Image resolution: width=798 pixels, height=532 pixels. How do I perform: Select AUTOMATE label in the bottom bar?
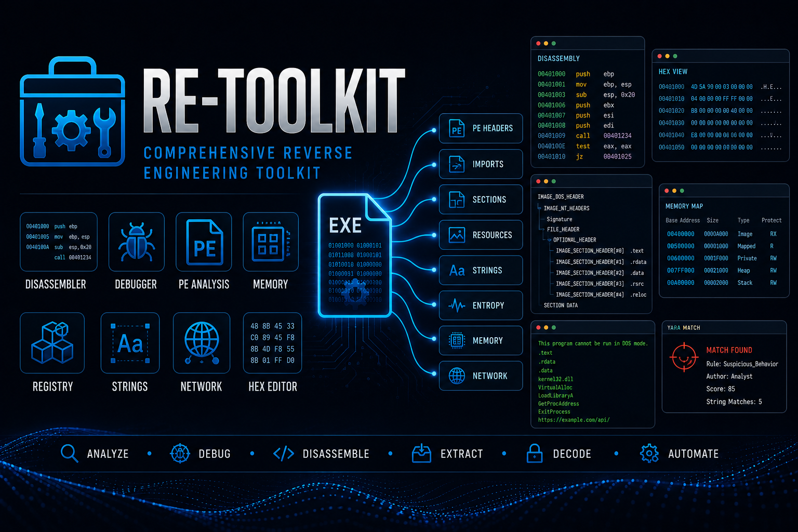tap(694, 454)
